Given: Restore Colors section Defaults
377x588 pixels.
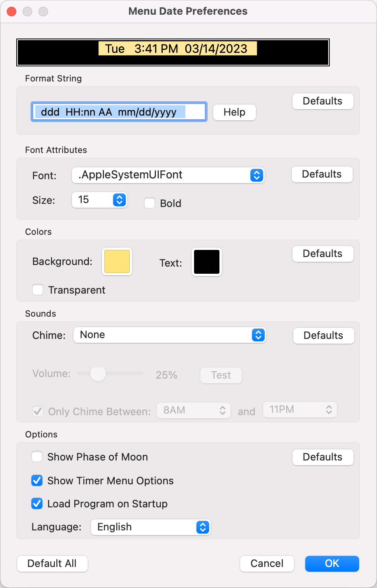Looking at the screenshot, I should click(323, 254).
